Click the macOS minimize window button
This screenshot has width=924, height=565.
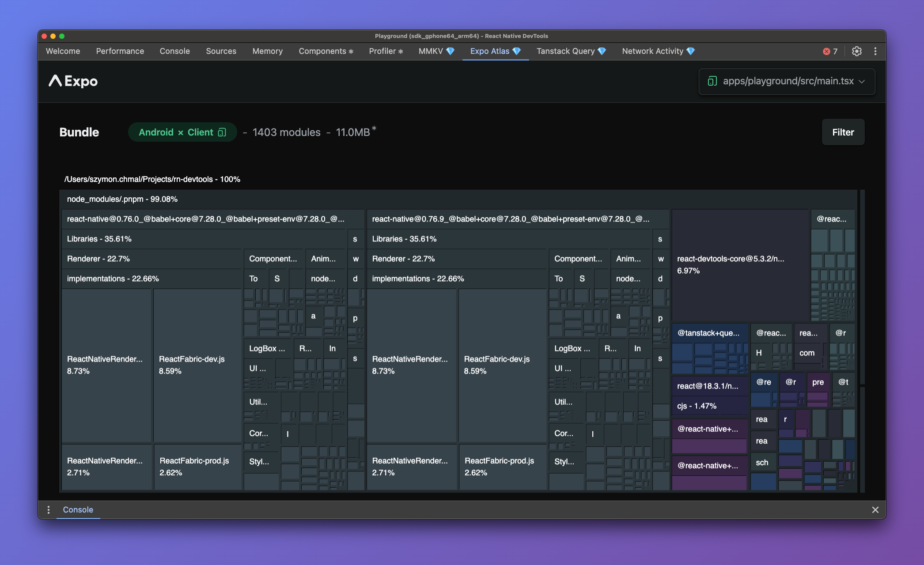(x=53, y=36)
